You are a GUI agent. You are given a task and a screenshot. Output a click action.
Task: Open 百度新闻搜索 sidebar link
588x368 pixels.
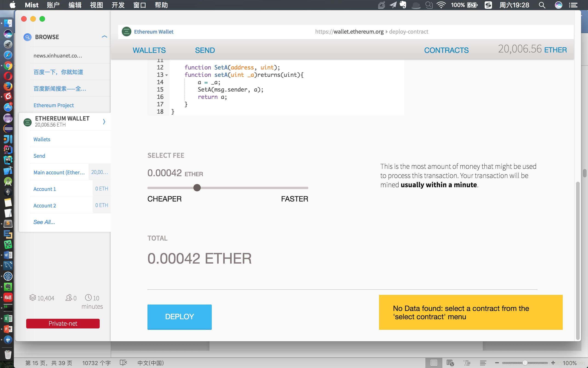click(60, 89)
